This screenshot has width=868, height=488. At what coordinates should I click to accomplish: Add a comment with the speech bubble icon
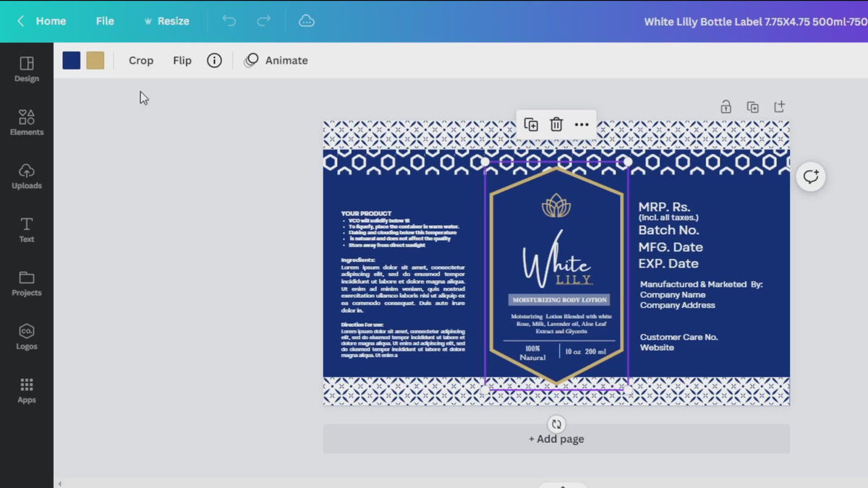click(x=811, y=177)
